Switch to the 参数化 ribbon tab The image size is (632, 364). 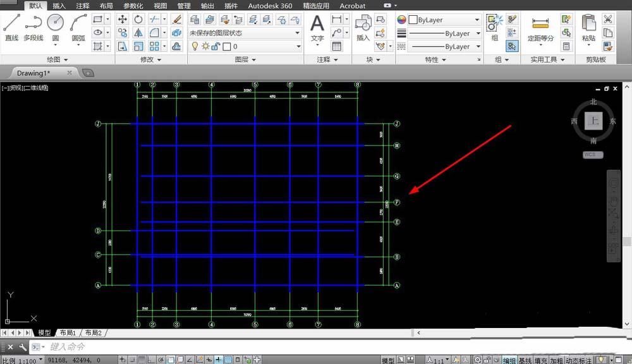pyautogui.click(x=133, y=6)
